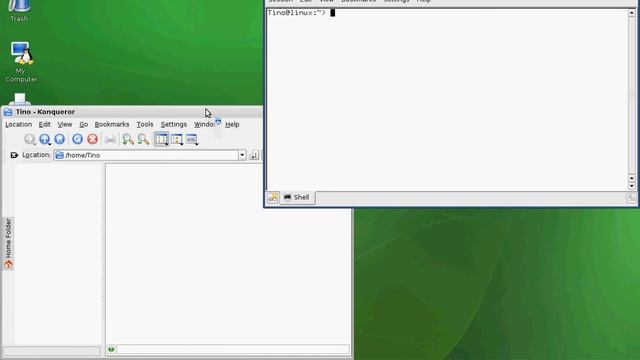Screen dimensions: 640x360
Task: Click the Home icon in Konqueror toolbar
Action: point(60,139)
